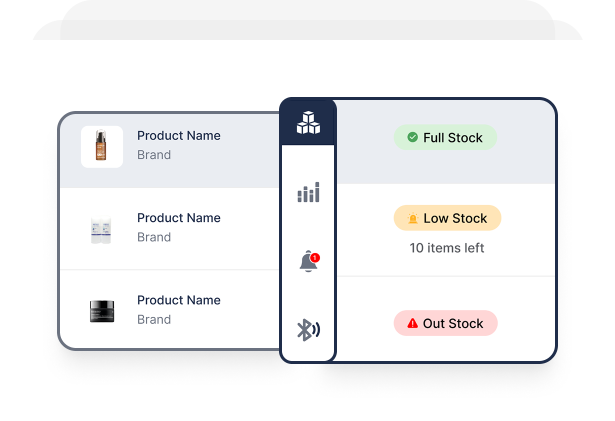Select the Full Stock status badge

(445, 138)
